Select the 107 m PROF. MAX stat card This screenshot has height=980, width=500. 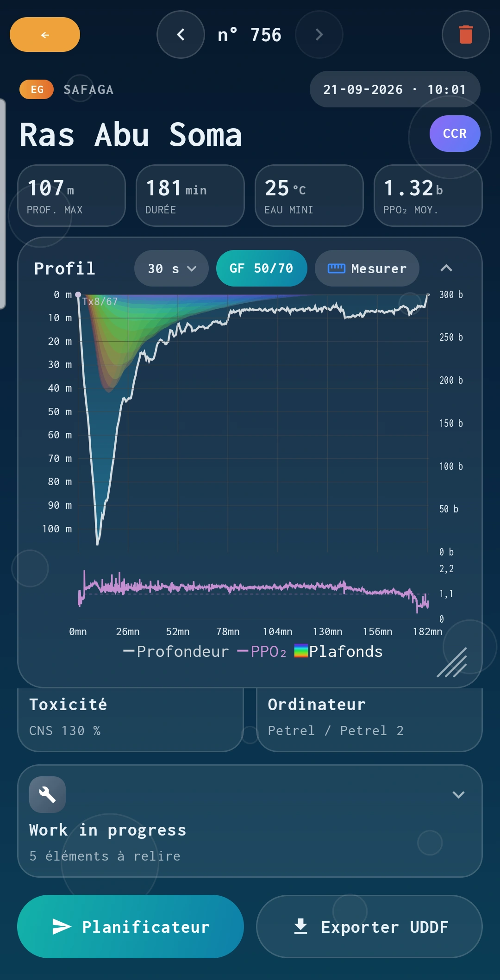(x=71, y=195)
